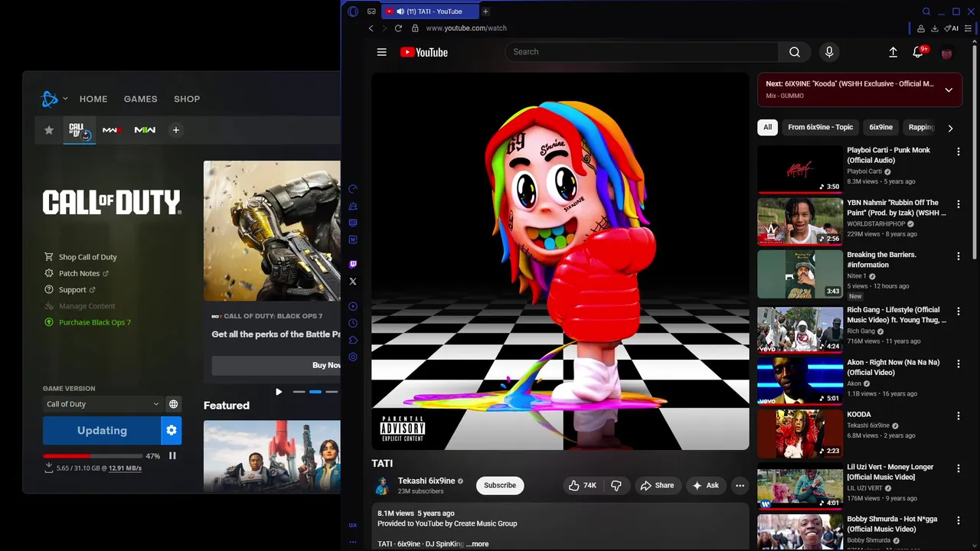Screen dimensions: 980x551
Task: Search with voice microphone button
Action: [829, 52]
